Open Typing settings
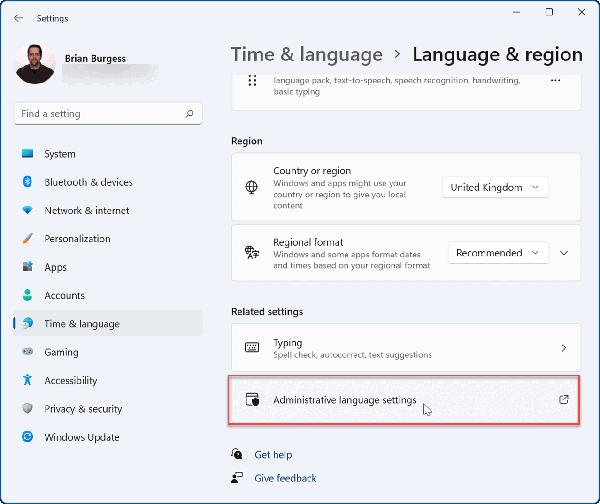The width and height of the screenshot is (600, 504). coord(406,347)
